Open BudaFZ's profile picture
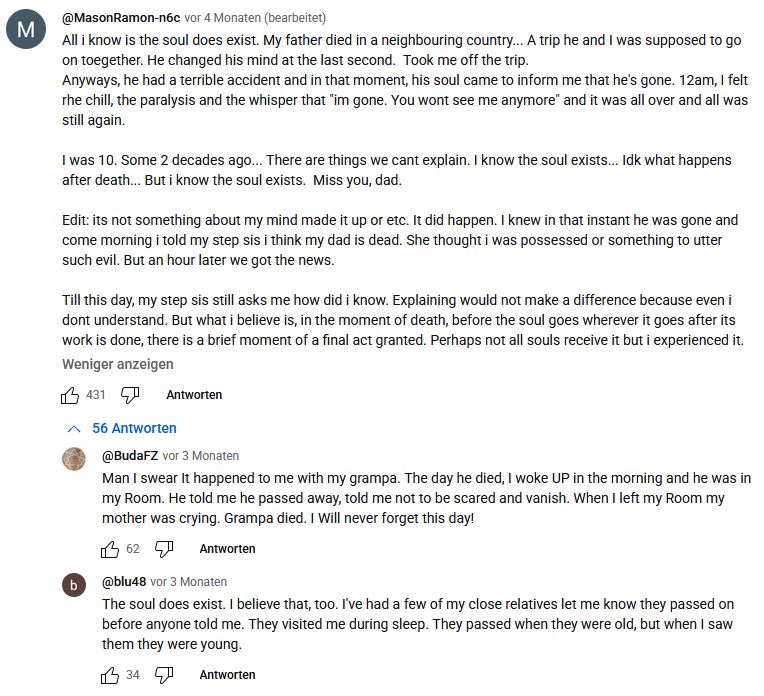This screenshot has height=696, width=764. click(74, 459)
